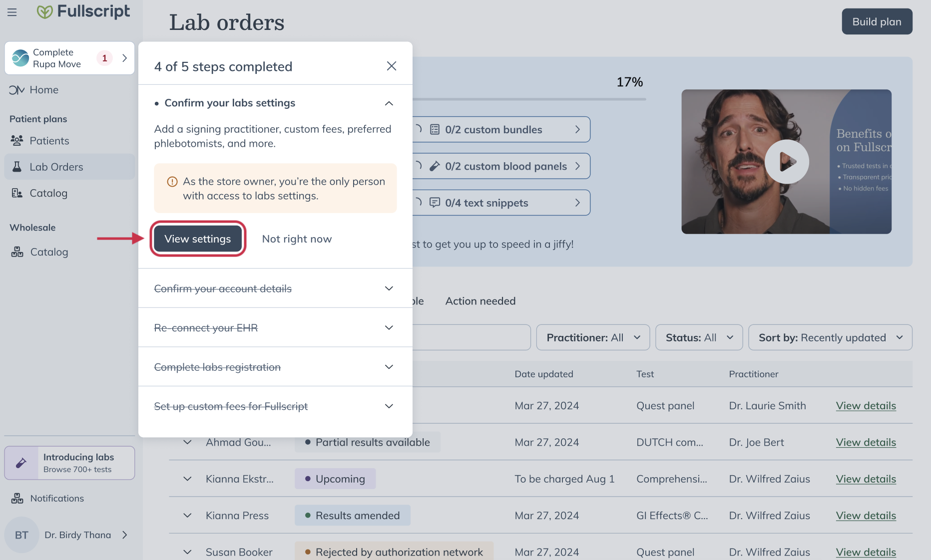Open the Introducing labs pencil banner

point(20,463)
